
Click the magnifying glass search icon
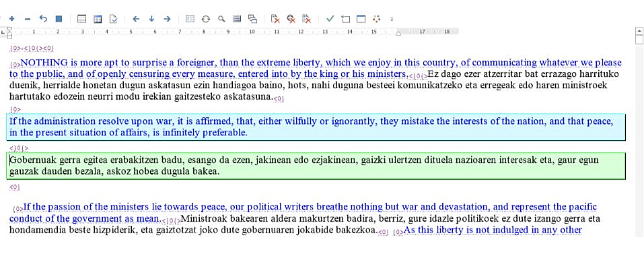[221, 18]
